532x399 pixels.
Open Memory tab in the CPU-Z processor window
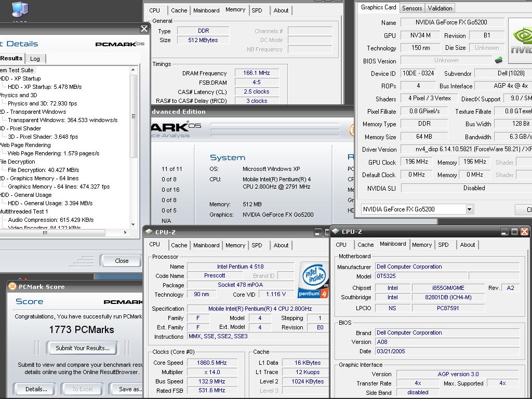tap(235, 245)
